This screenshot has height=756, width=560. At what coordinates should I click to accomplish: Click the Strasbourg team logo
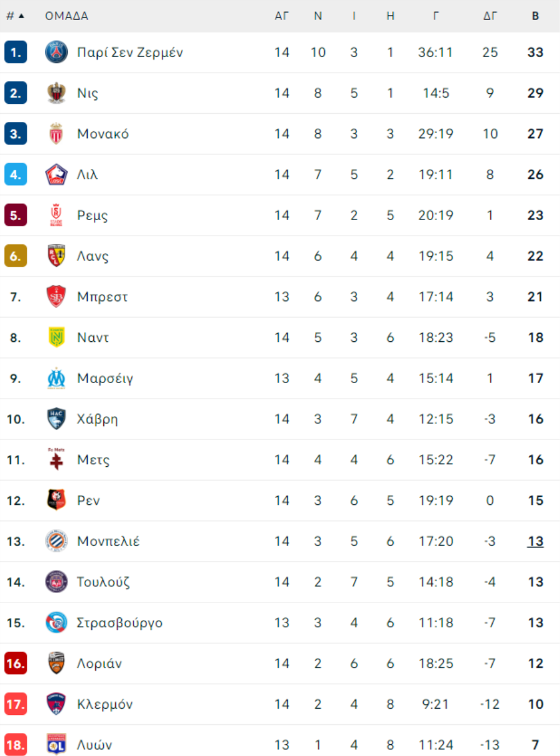pyautogui.click(x=57, y=623)
